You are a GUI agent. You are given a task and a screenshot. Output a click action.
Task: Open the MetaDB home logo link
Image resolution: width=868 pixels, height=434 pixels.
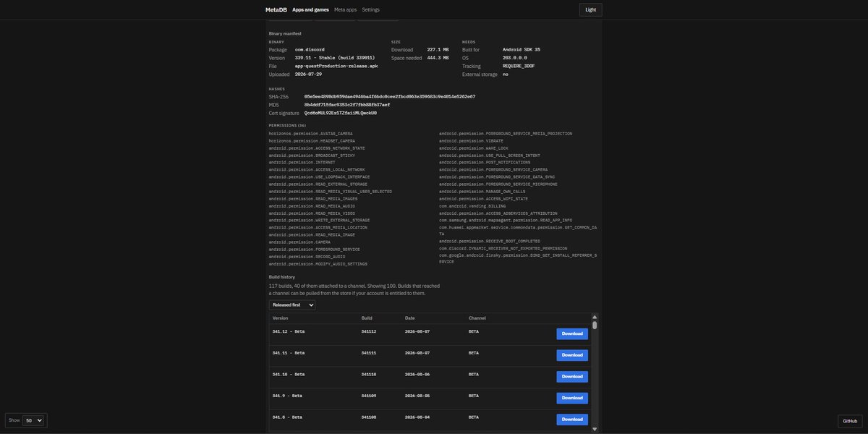[276, 9]
